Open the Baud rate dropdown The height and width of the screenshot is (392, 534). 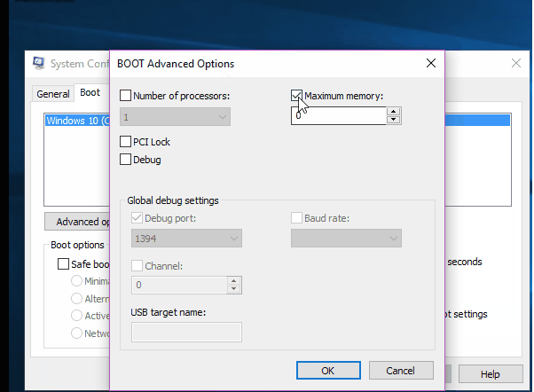tap(346, 238)
